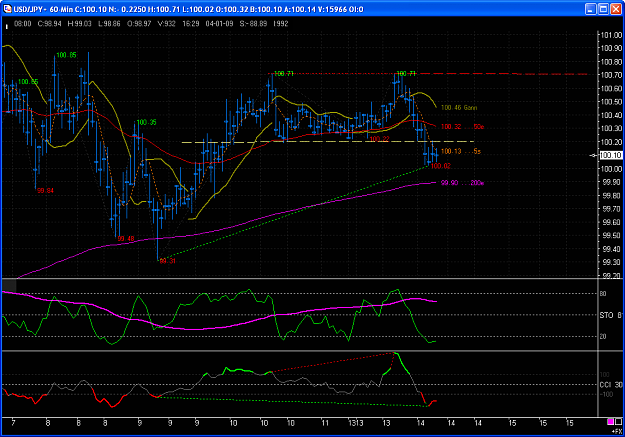The image size is (625, 437).
Task: Click the 100.32 ...50e moving average label
Action: (x=462, y=127)
